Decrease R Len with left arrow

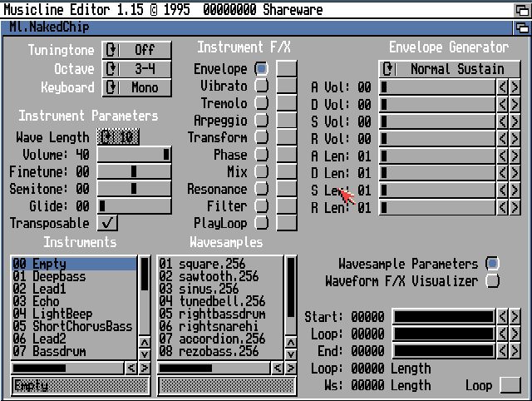point(502,207)
